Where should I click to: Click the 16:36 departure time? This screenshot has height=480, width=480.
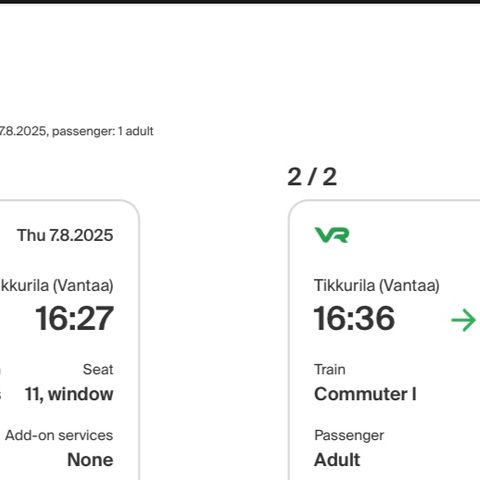[354, 318]
